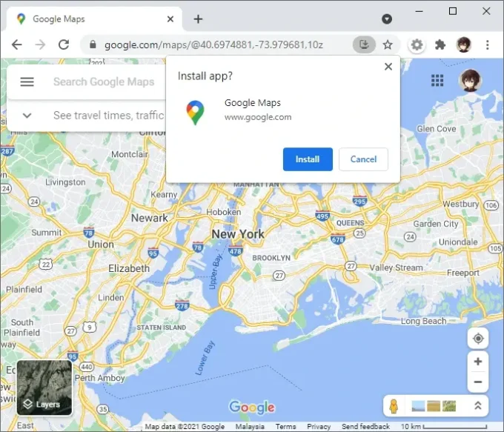The width and height of the screenshot is (504, 432).
Task: Open a new browser tab
Action: tap(198, 19)
